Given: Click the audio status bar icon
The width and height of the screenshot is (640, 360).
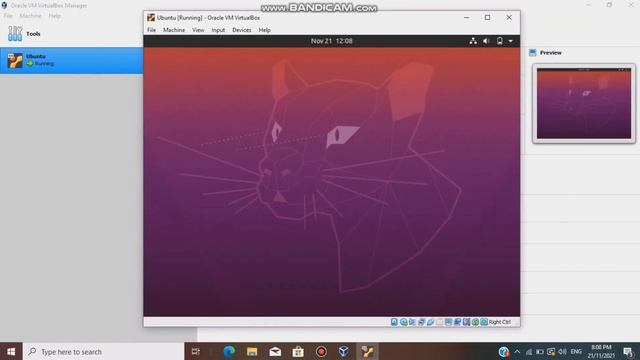Looking at the screenshot, I should coord(412,322).
